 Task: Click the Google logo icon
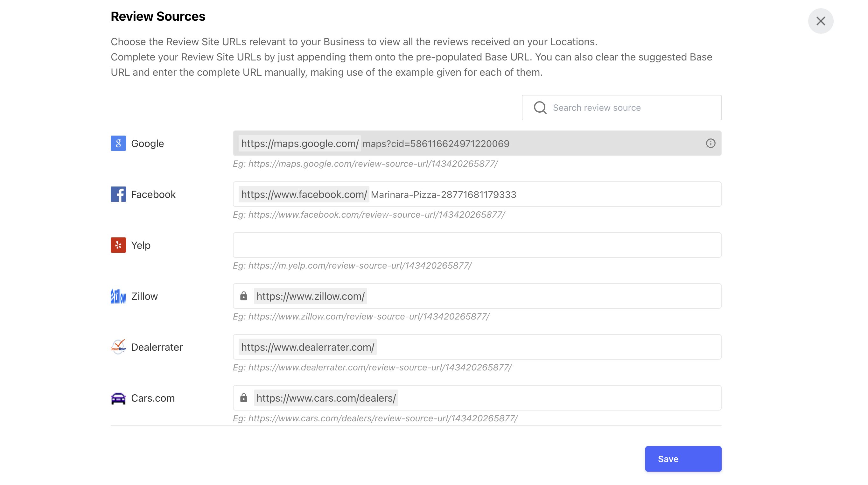coord(118,143)
